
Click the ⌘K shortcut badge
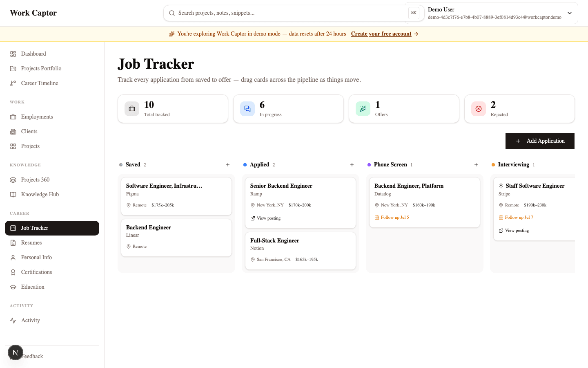click(x=414, y=13)
